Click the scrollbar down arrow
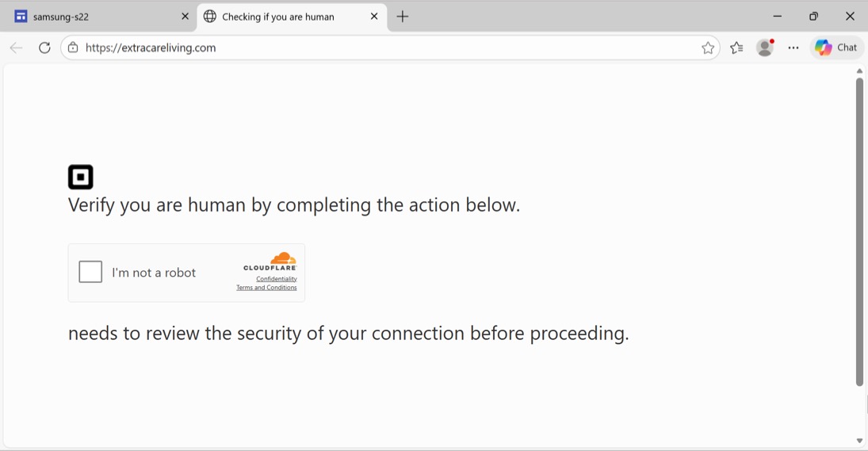Viewport: 868px width, 451px height. click(859, 441)
